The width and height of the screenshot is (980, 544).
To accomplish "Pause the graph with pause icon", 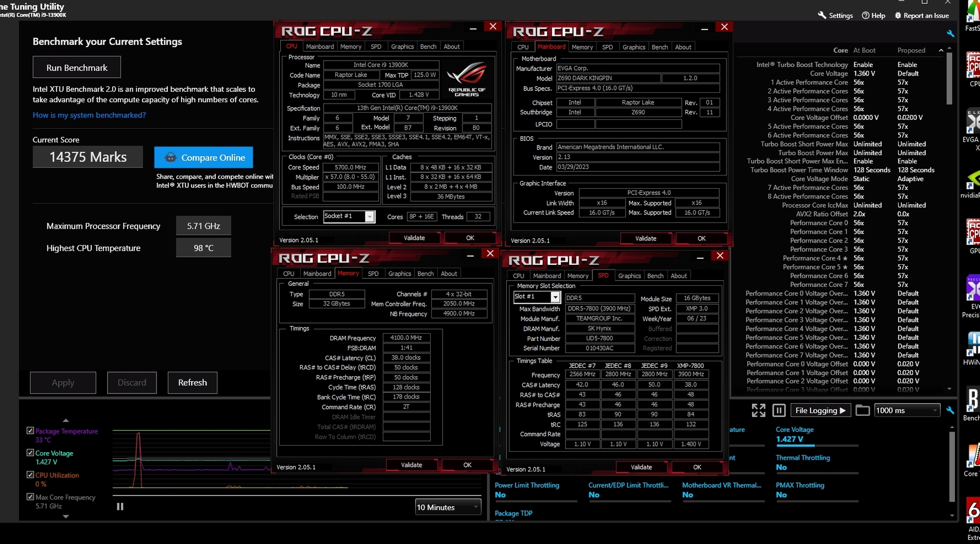I will [120, 507].
